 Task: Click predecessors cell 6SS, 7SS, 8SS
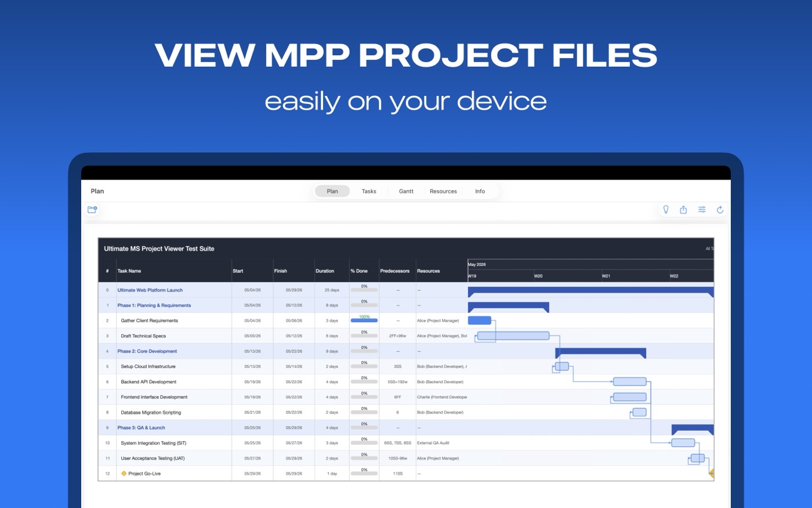click(398, 443)
